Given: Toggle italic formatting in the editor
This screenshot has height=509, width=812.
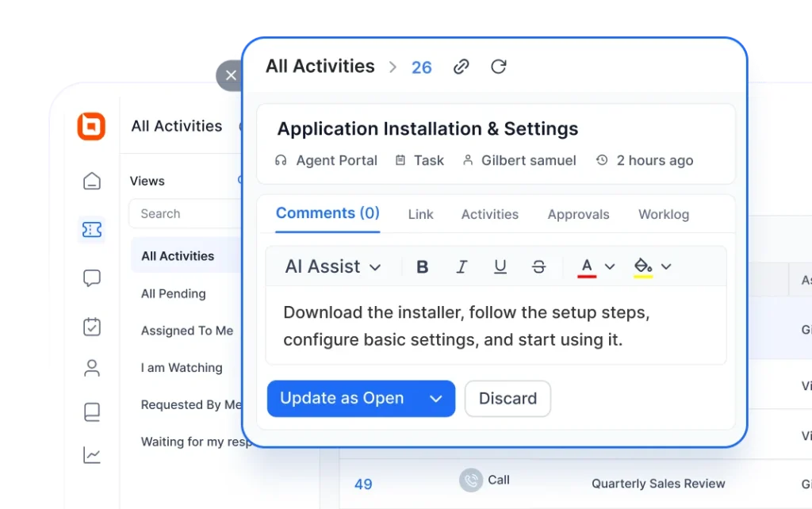Looking at the screenshot, I should pyautogui.click(x=462, y=267).
